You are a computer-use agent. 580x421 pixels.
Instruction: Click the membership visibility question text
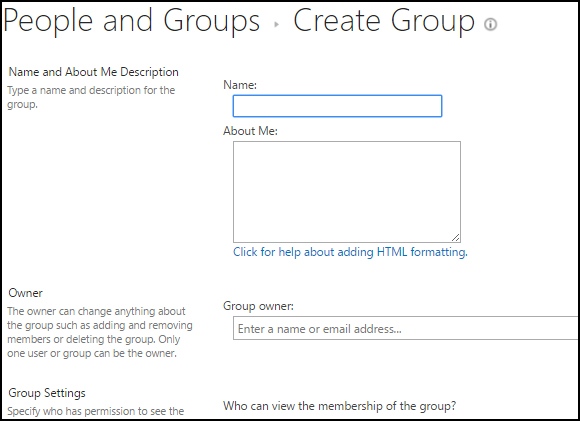(340, 406)
